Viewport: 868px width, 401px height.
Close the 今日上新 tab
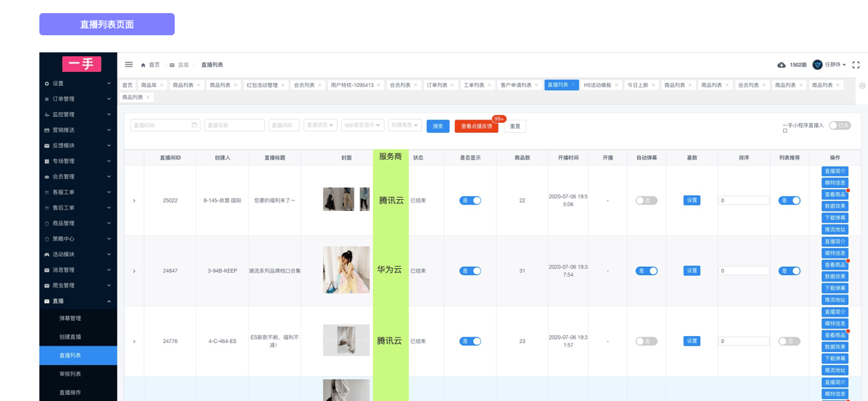(x=653, y=85)
